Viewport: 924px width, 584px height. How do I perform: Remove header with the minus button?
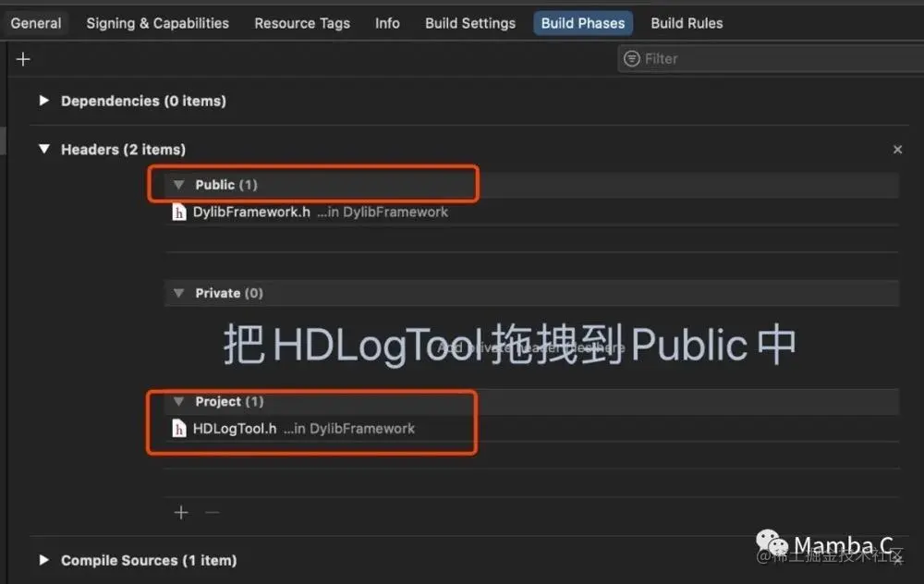[213, 513]
